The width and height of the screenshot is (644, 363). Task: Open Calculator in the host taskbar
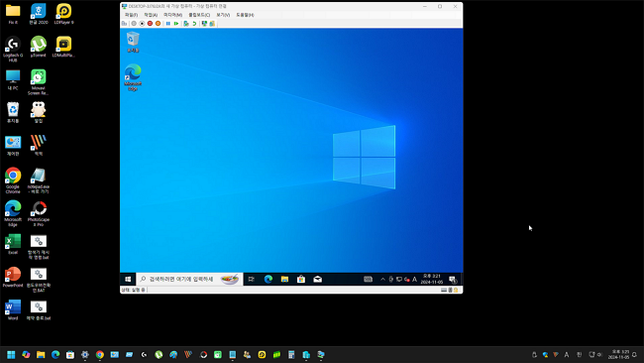(291, 354)
